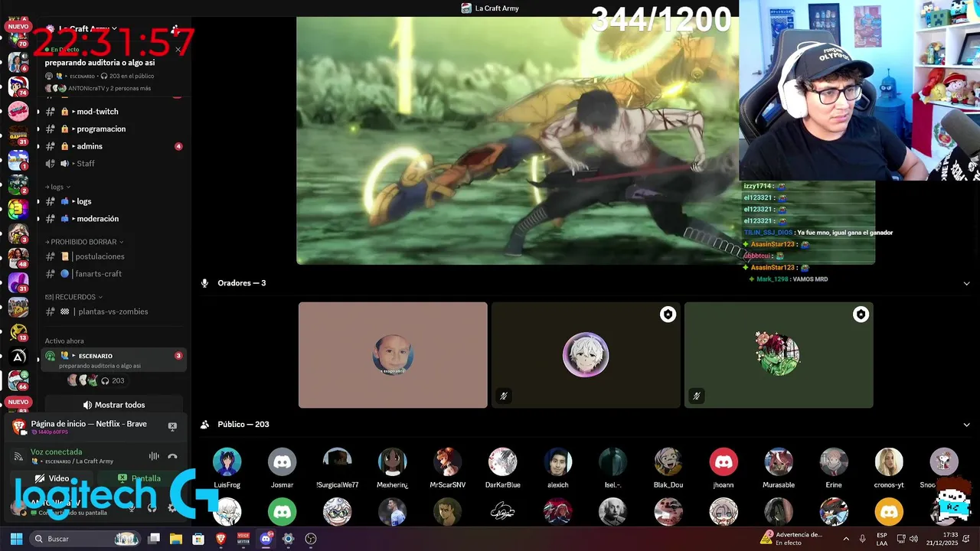Toggle Pantalla screen sharing
This screenshot has width=980, height=551.
(139, 478)
